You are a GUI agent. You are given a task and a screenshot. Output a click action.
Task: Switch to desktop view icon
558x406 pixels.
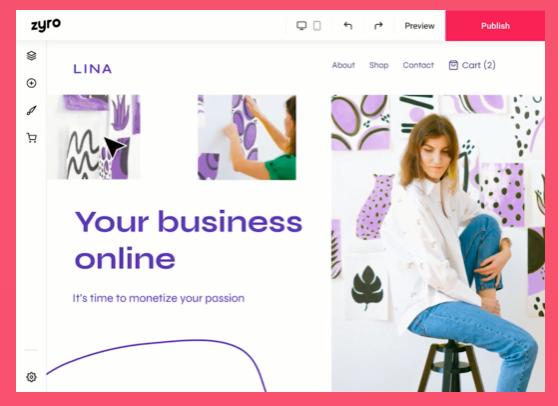pyautogui.click(x=301, y=26)
